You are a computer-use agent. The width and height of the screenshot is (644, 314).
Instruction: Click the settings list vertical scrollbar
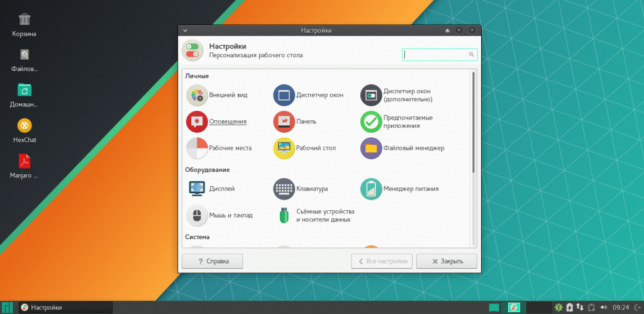[x=474, y=123]
